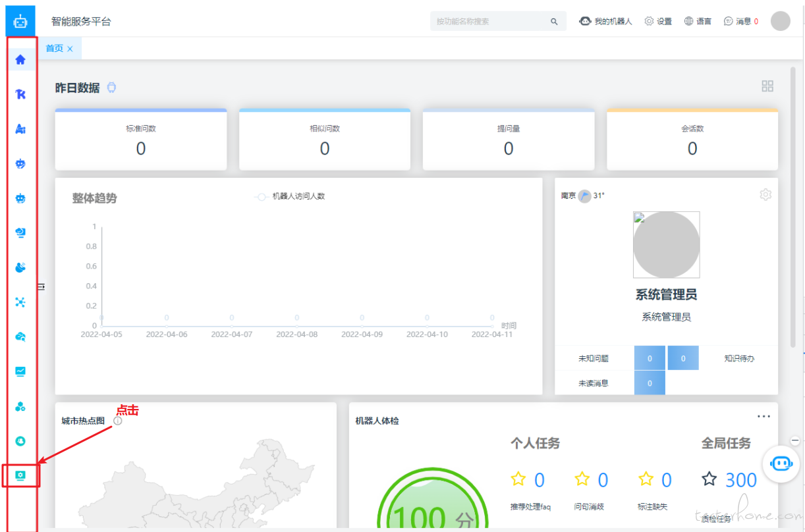Click the icon next to 昨日数据 heading
This screenshot has height=532, width=805.
pyautogui.click(x=111, y=88)
